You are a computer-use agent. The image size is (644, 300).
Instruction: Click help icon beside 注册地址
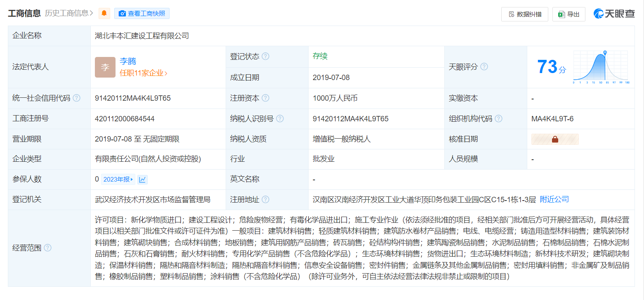266,200
